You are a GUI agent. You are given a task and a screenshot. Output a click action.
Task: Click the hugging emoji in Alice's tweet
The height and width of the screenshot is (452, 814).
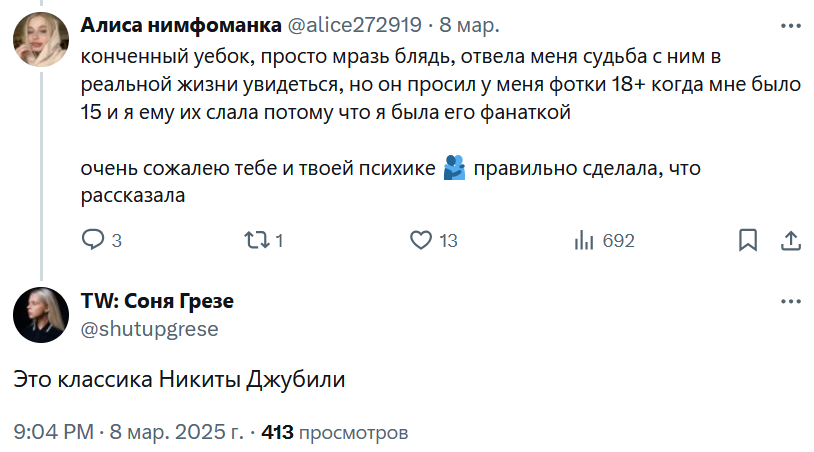[454, 168]
